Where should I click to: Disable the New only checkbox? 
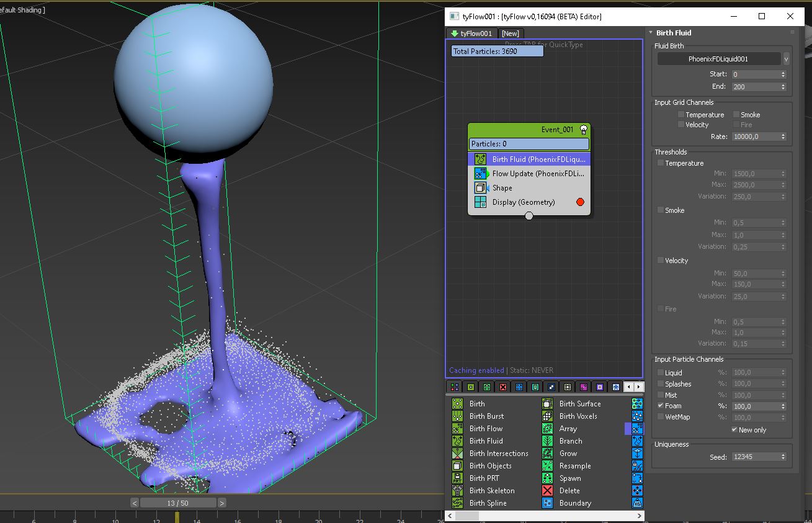734,430
